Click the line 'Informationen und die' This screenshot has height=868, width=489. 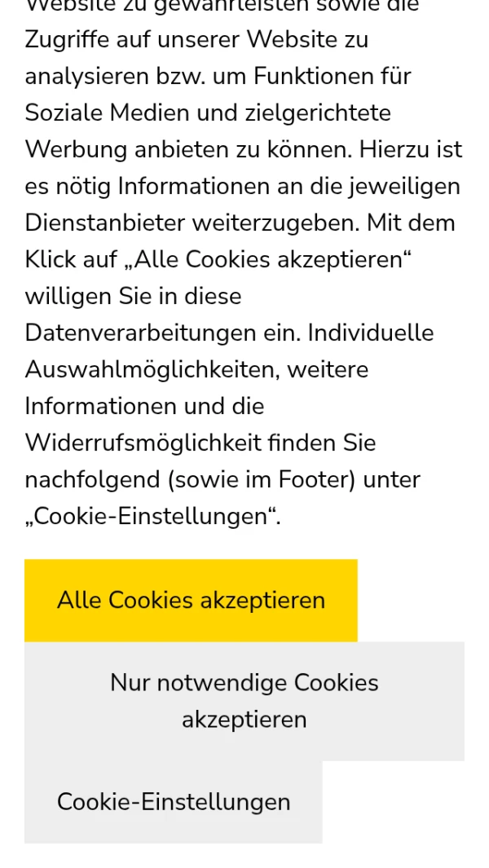pyautogui.click(x=144, y=406)
